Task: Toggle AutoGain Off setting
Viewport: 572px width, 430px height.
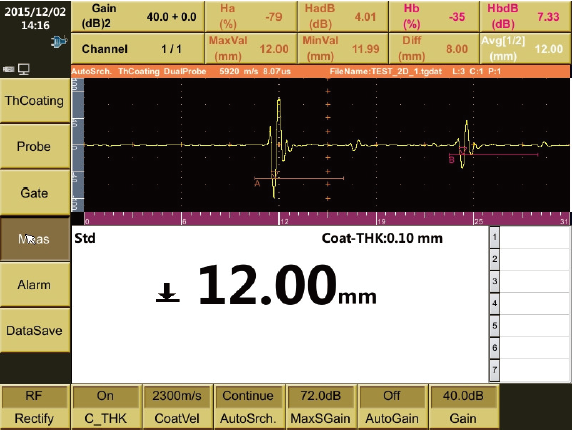Action: coord(392,407)
